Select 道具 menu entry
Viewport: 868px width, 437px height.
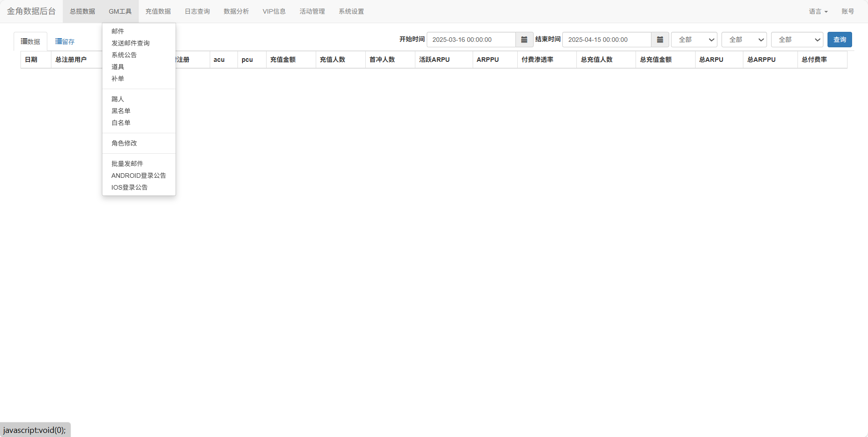[x=139, y=66]
